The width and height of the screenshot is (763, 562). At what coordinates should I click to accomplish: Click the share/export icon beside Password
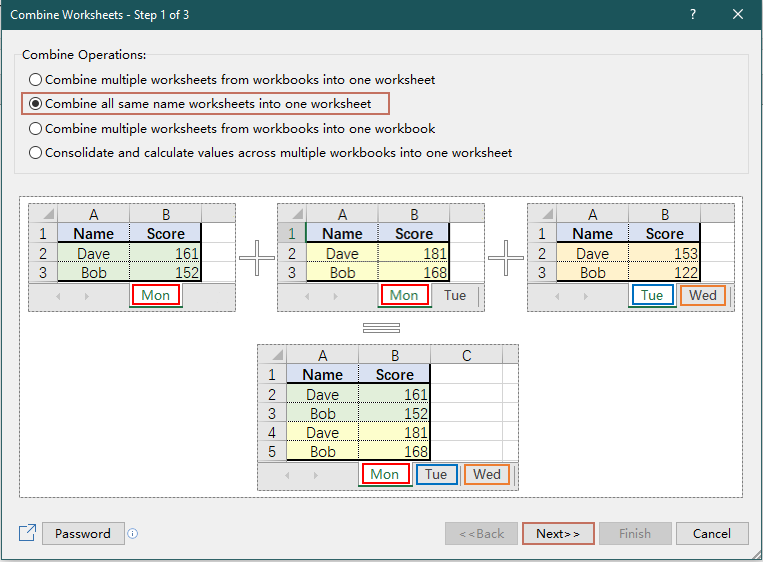point(27,533)
